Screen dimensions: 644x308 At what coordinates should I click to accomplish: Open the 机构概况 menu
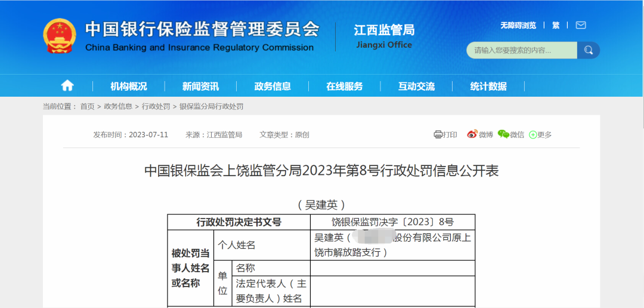[128, 86]
